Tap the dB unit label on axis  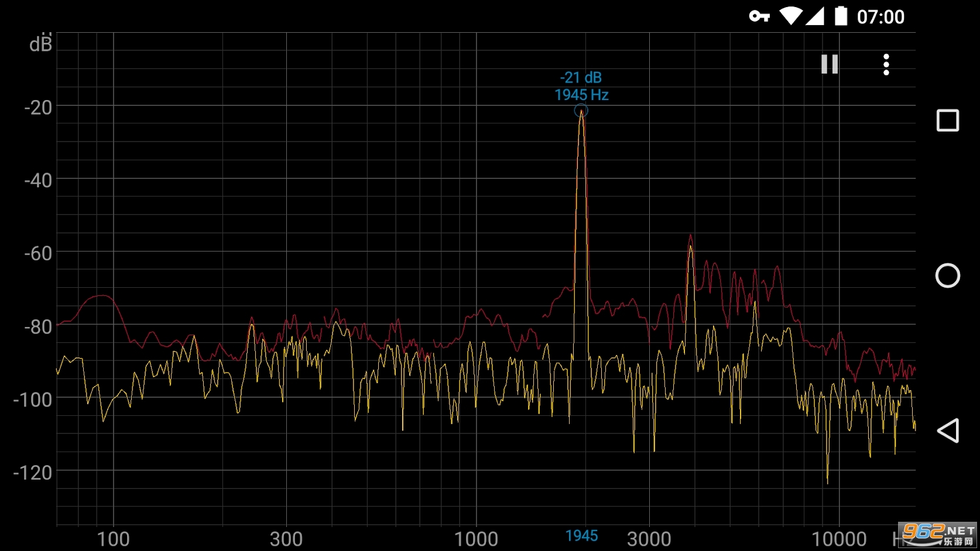[40, 44]
